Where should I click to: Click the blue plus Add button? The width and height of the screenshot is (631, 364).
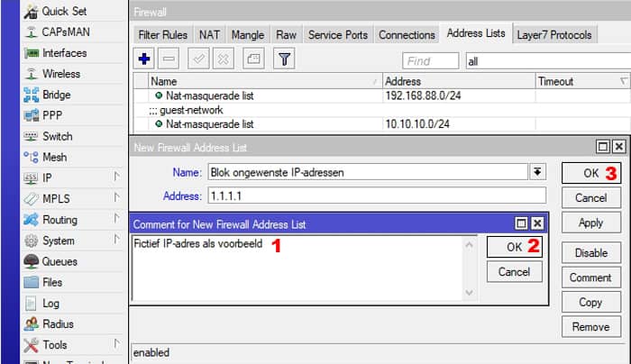point(144,59)
